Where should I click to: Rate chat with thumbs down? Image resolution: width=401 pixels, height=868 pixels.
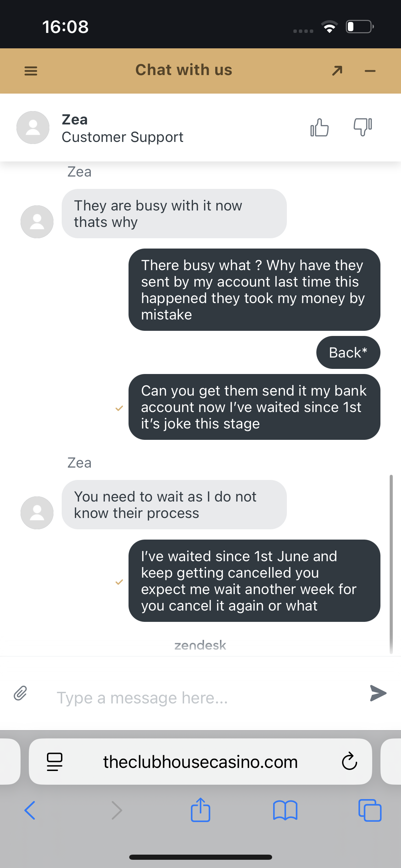tap(363, 127)
